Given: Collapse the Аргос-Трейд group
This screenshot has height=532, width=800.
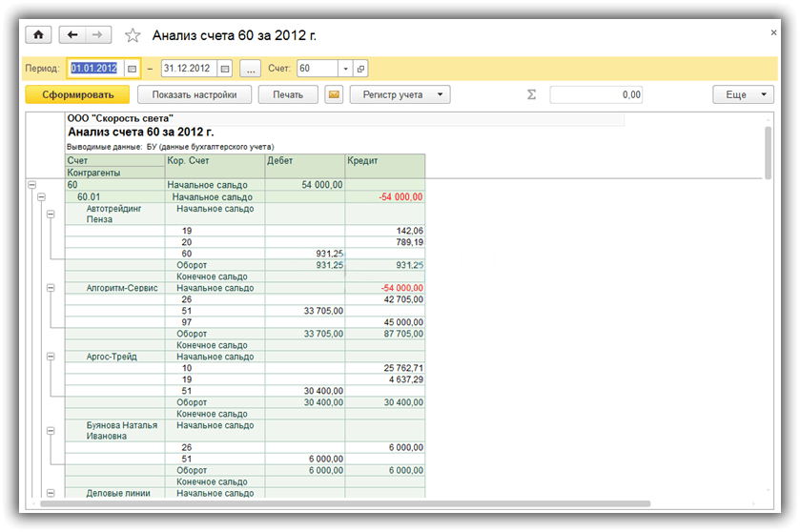Looking at the screenshot, I should 51,357.
